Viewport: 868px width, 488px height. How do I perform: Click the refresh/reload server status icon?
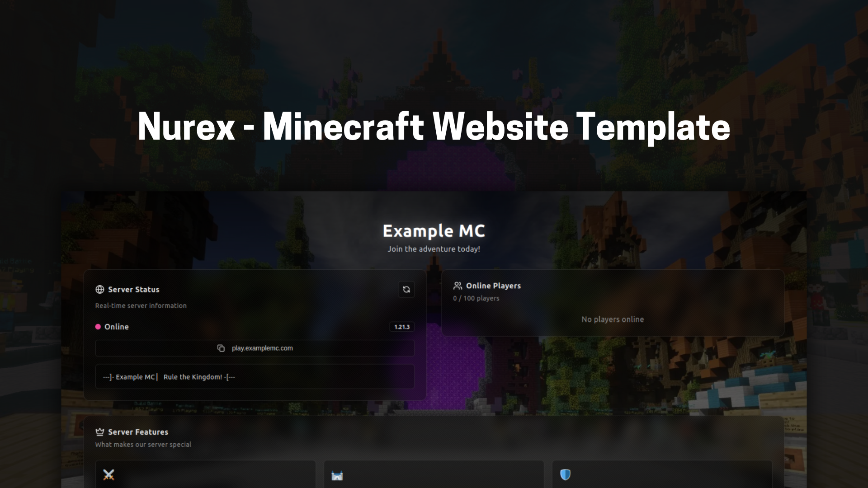pyautogui.click(x=406, y=289)
